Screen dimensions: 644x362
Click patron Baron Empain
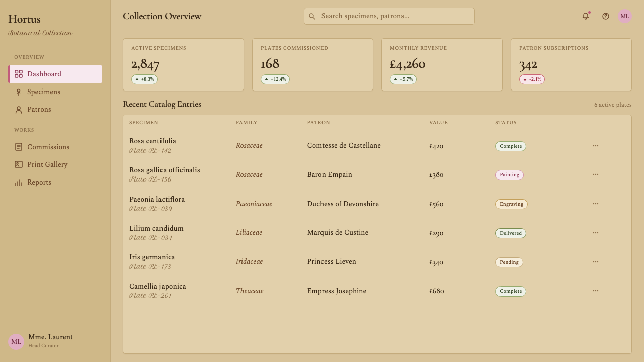(330, 175)
